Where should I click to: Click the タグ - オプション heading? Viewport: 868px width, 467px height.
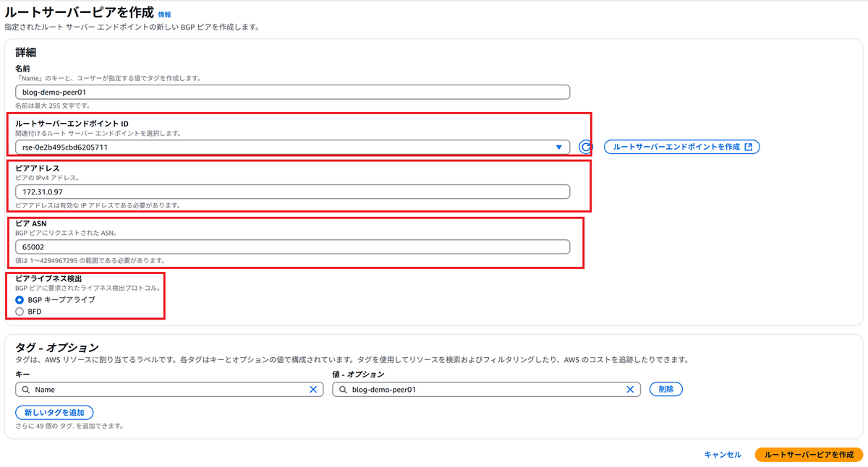pos(56,348)
